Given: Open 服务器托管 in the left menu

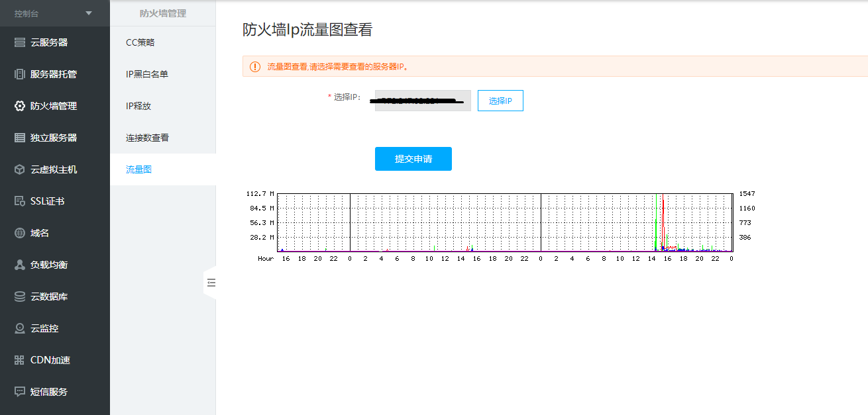Looking at the screenshot, I should point(55,74).
